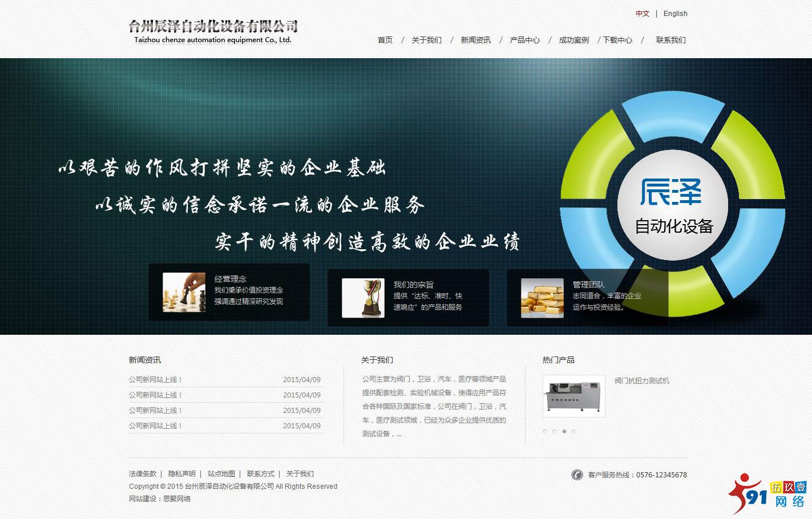812x519 pixels.
Task: Select the second product carousel dot
Action: tap(555, 432)
